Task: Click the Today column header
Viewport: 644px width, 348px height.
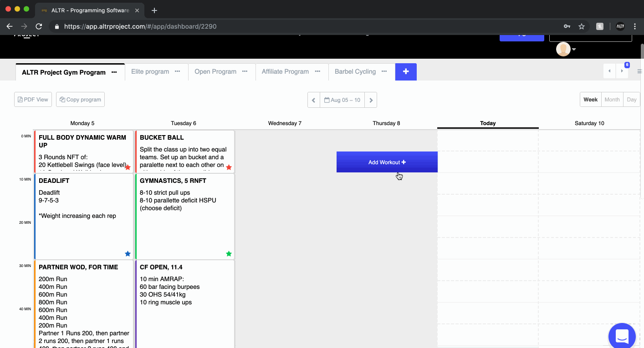Action: 488,123
